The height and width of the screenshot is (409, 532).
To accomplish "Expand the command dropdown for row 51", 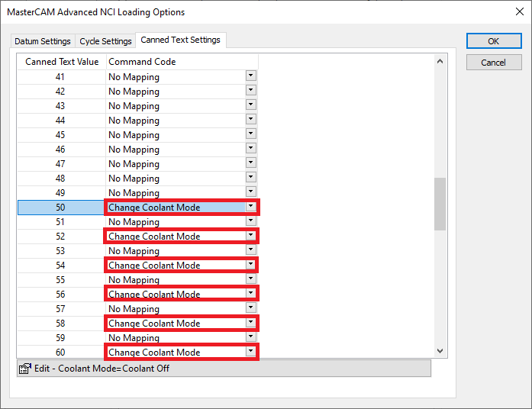I will (x=250, y=221).
